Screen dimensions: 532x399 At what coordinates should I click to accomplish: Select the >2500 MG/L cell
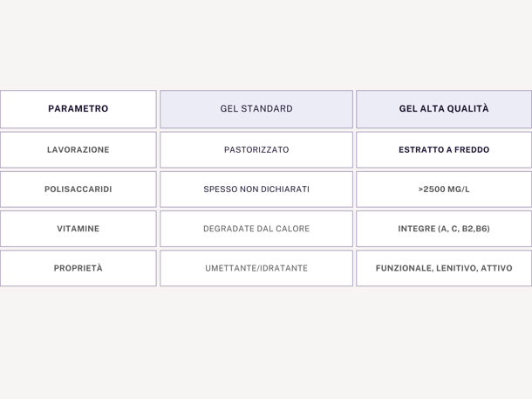[444, 189]
